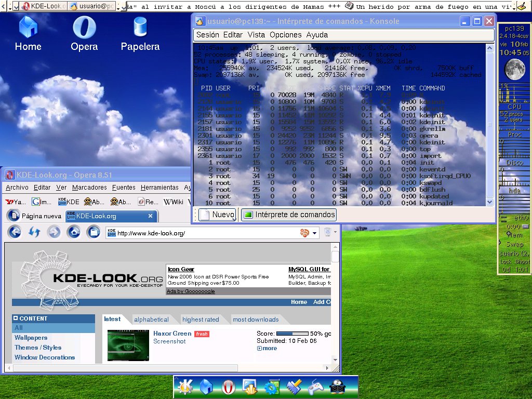
Task: Open the Wallpapers category link
Action: pos(31,338)
